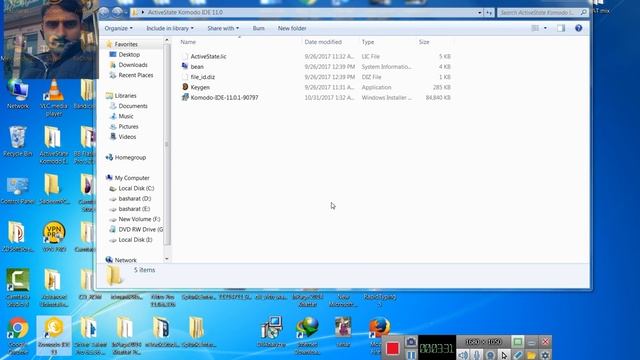
Task: Click the Burn button
Action: pos(258,28)
